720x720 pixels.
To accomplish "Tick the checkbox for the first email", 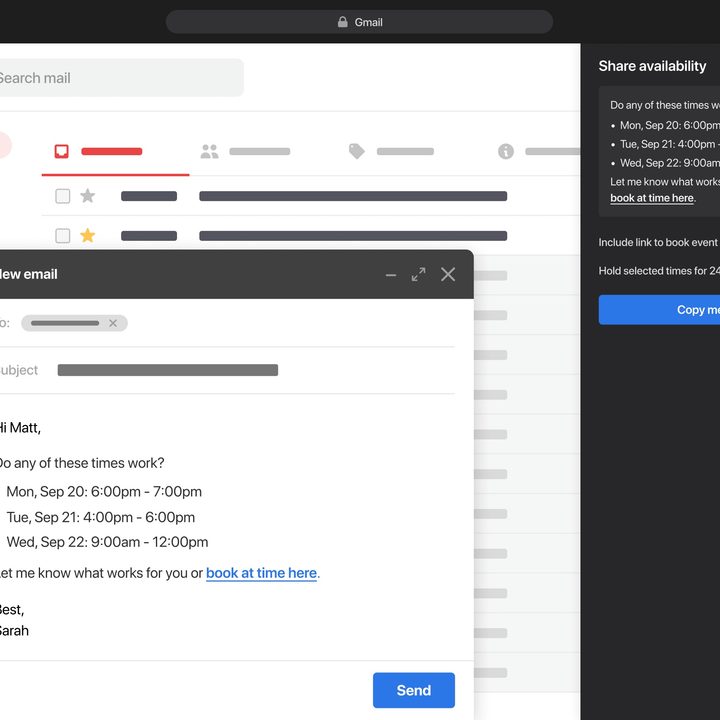I will click(62, 196).
